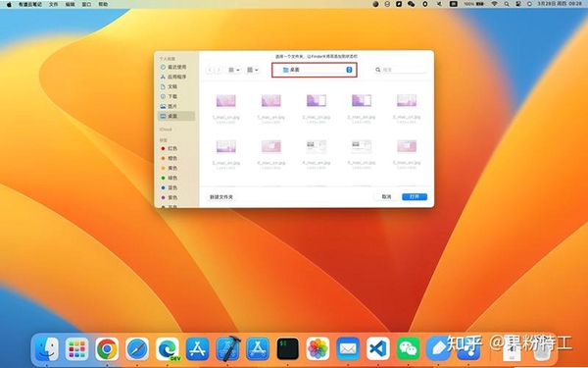Select the 2_mac_cn.jpg thumbnail
This screenshot has width=588, height=368.
[317, 101]
